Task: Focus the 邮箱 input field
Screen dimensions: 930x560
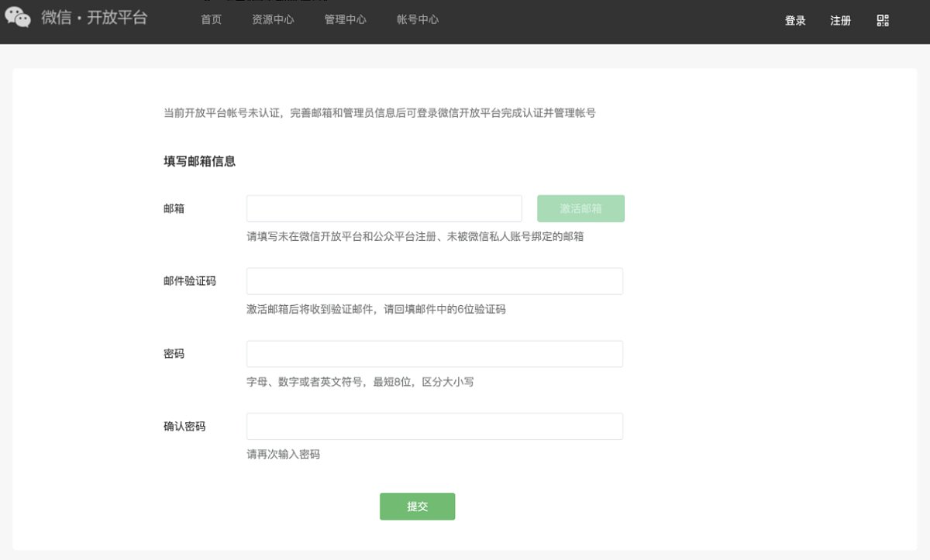Action: (x=384, y=208)
